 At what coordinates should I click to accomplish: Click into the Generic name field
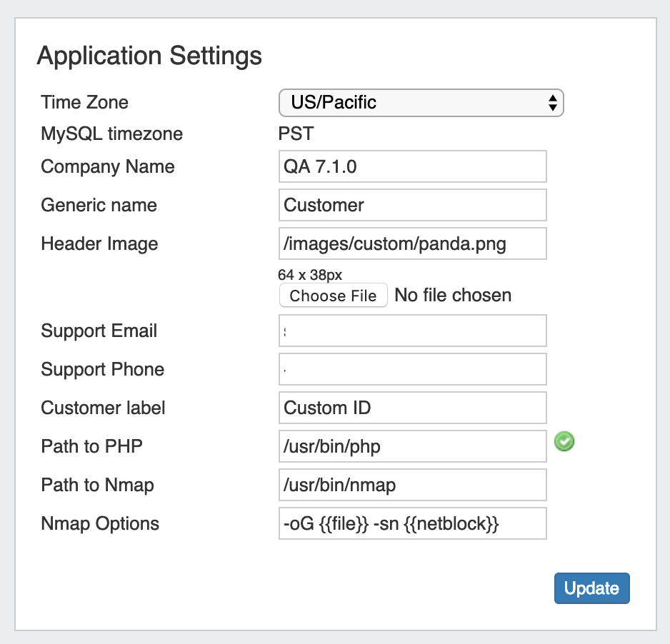pyautogui.click(x=412, y=205)
